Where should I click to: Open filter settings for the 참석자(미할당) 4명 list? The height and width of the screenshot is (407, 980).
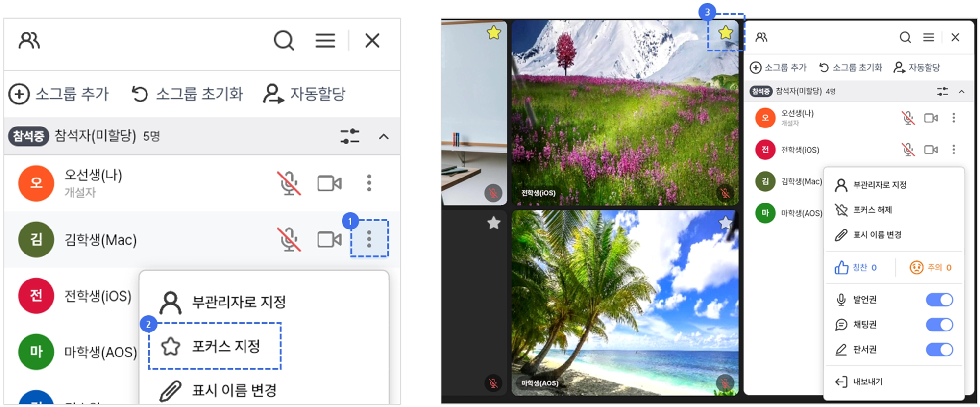point(942,91)
